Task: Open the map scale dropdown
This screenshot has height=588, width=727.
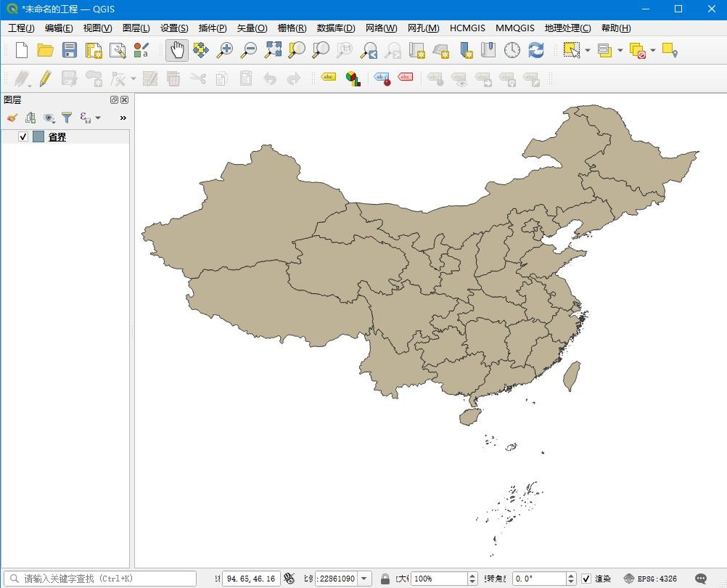Action: point(364,579)
